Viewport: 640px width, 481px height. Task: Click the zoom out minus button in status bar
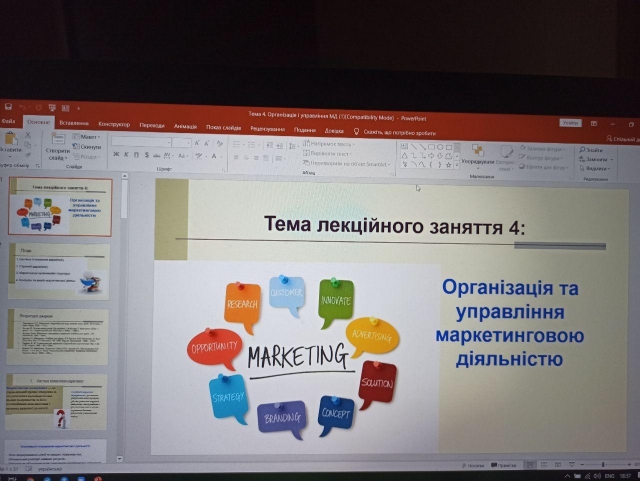582,465
